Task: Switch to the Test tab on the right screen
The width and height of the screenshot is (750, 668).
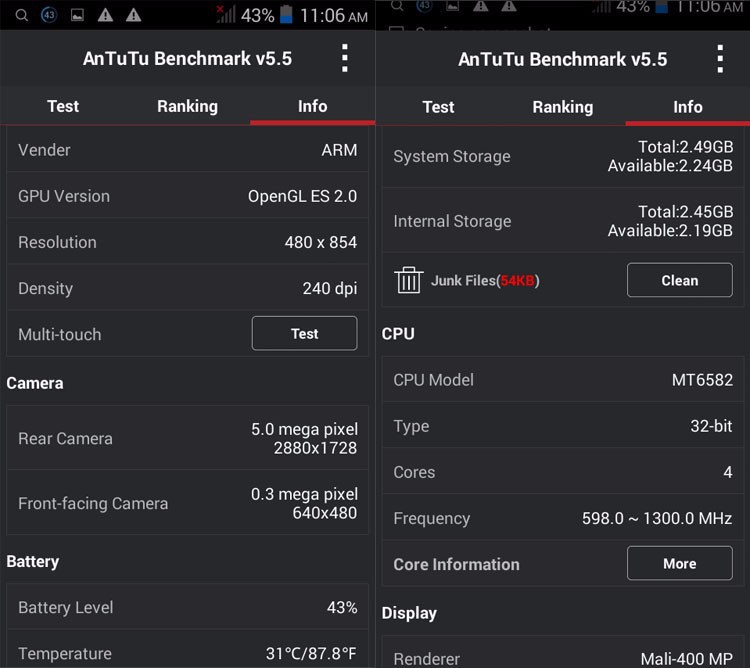Action: tap(438, 107)
